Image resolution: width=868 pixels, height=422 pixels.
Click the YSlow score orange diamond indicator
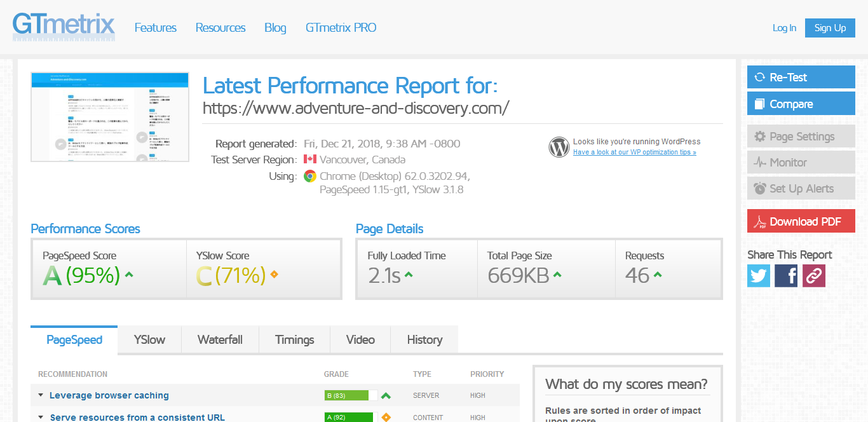click(x=275, y=275)
